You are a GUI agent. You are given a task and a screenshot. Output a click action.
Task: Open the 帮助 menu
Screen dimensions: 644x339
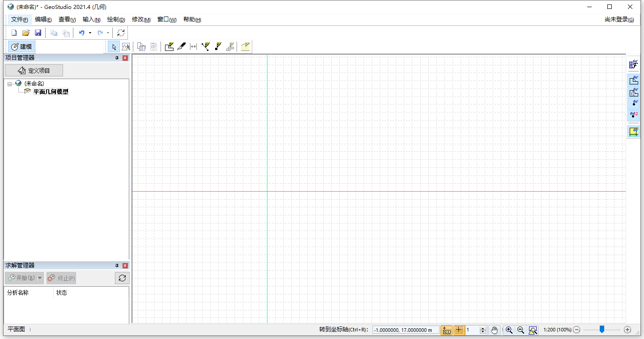192,20
